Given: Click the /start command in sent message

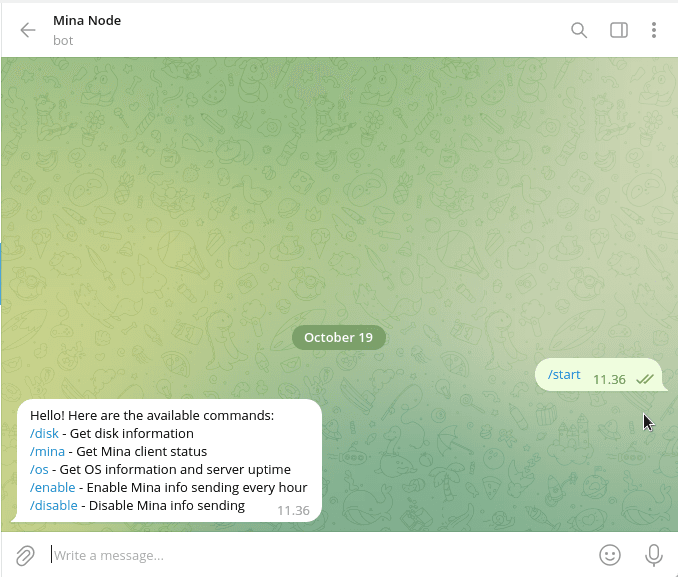Looking at the screenshot, I should (x=564, y=375).
